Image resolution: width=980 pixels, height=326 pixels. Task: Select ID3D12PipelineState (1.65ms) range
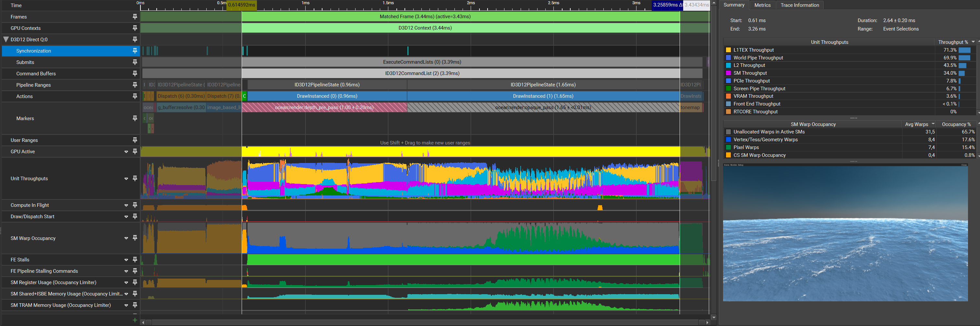[x=543, y=85]
